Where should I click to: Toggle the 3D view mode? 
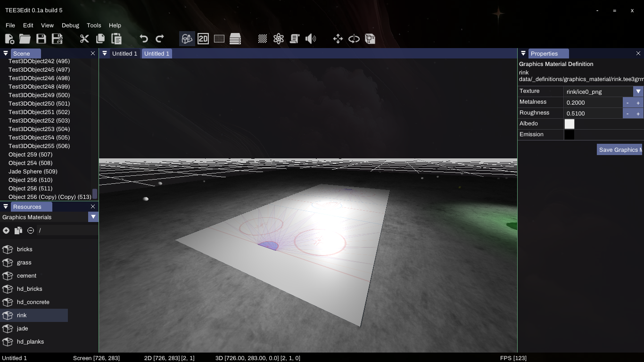click(187, 39)
